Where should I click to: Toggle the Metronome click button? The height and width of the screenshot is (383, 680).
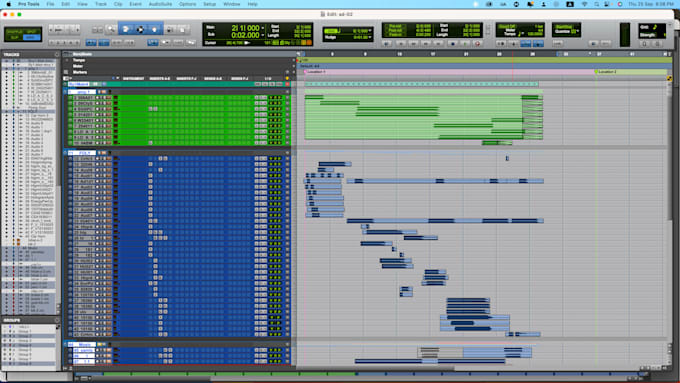coord(513,44)
